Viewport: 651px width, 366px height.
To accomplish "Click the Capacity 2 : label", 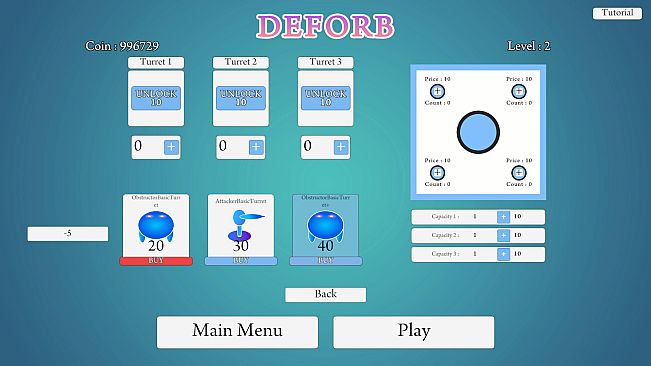I will (445, 235).
